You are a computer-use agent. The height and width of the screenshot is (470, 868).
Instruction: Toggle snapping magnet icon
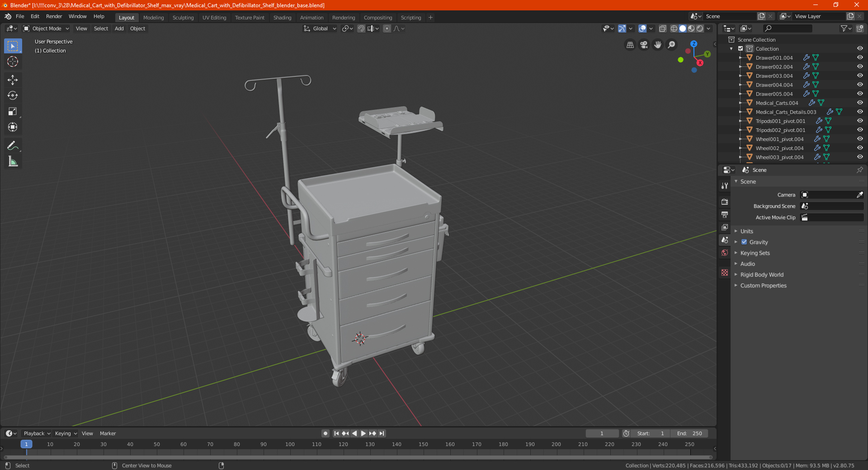[361, 28]
